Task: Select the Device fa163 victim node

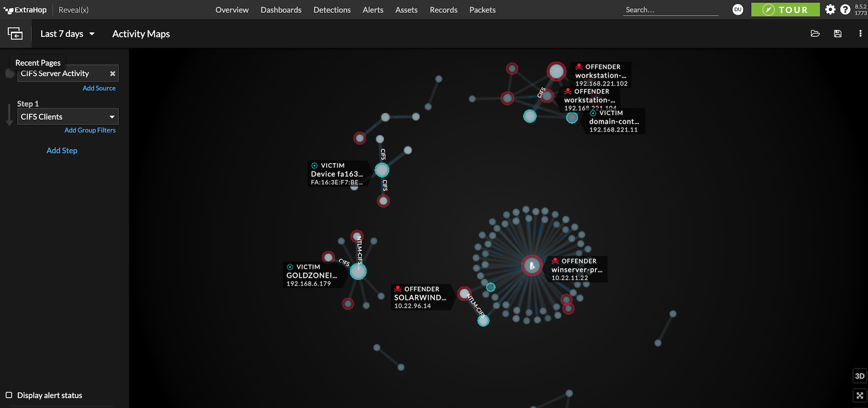Action: coord(382,170)
